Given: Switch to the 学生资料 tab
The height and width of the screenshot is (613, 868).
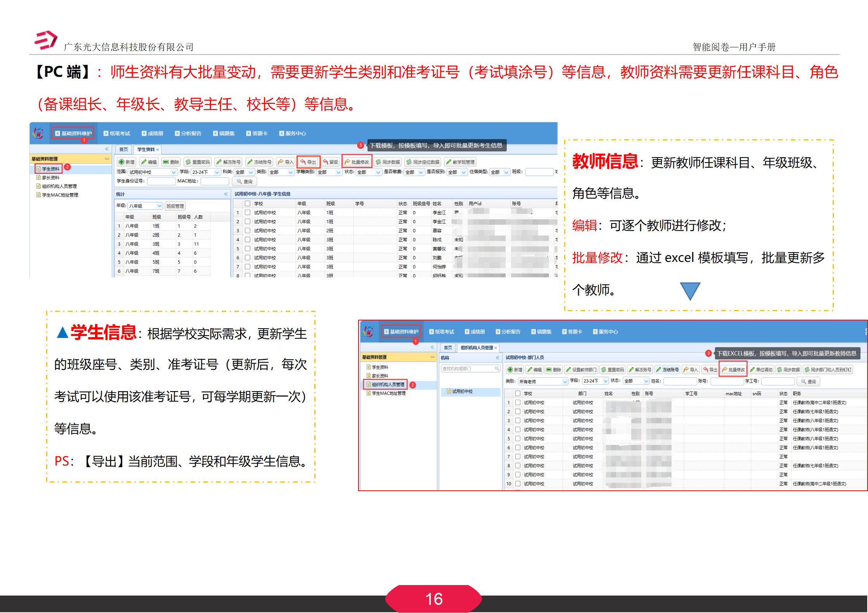Looking at the screenshot, I should tap(147, 149).
